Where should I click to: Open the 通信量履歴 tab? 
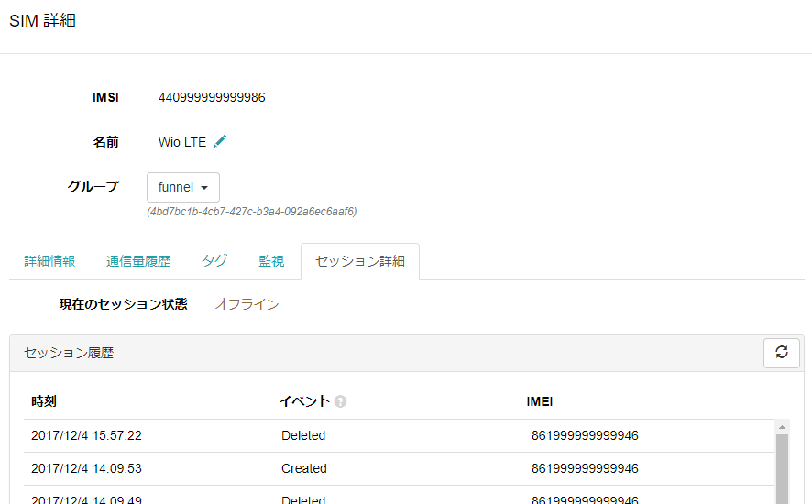[138, 261]
